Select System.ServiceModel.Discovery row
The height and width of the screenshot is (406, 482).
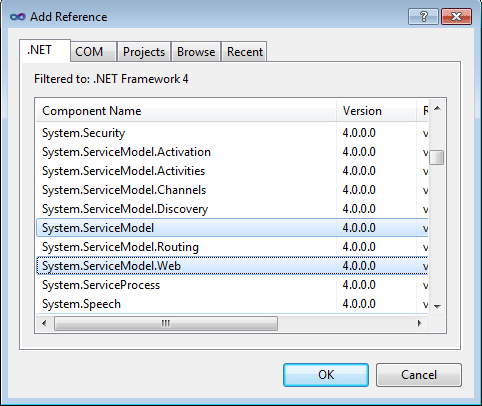pyautogui.click(x=232, y=209)
